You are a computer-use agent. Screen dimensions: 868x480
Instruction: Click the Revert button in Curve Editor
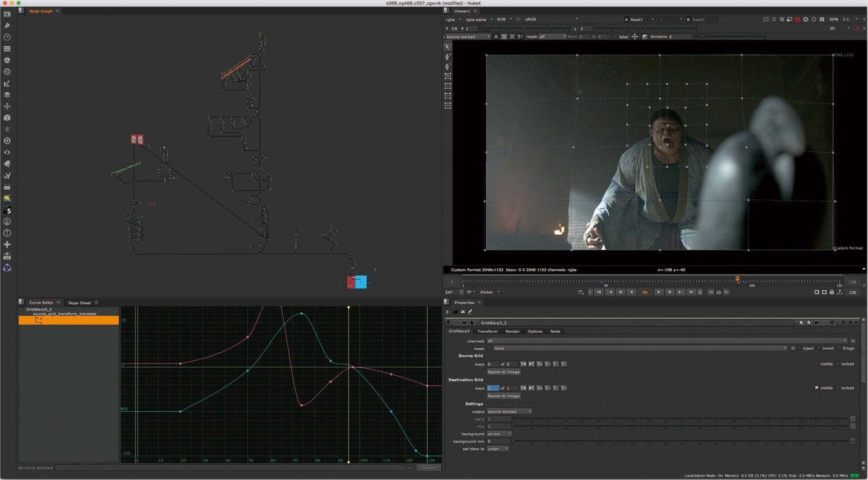[428, 468]
